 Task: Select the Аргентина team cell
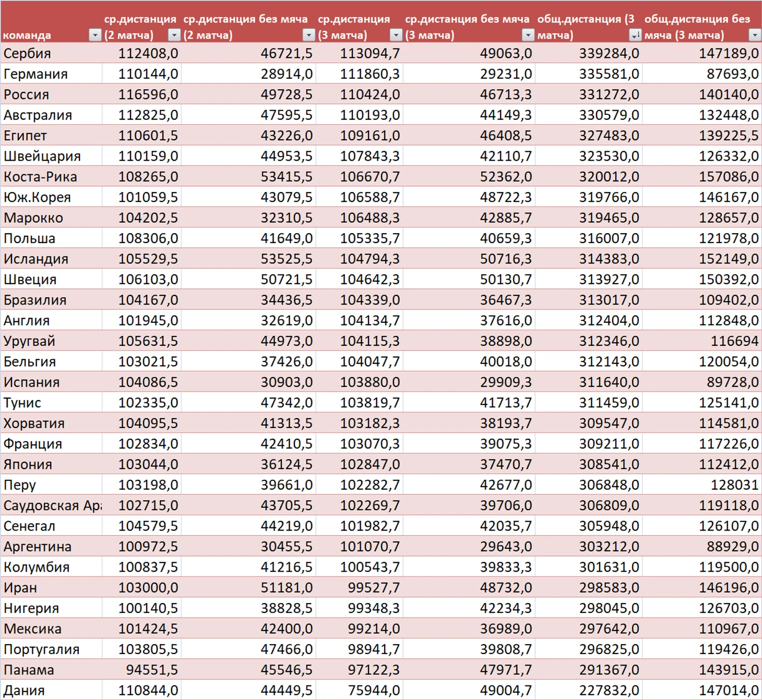tap(51, 547)
